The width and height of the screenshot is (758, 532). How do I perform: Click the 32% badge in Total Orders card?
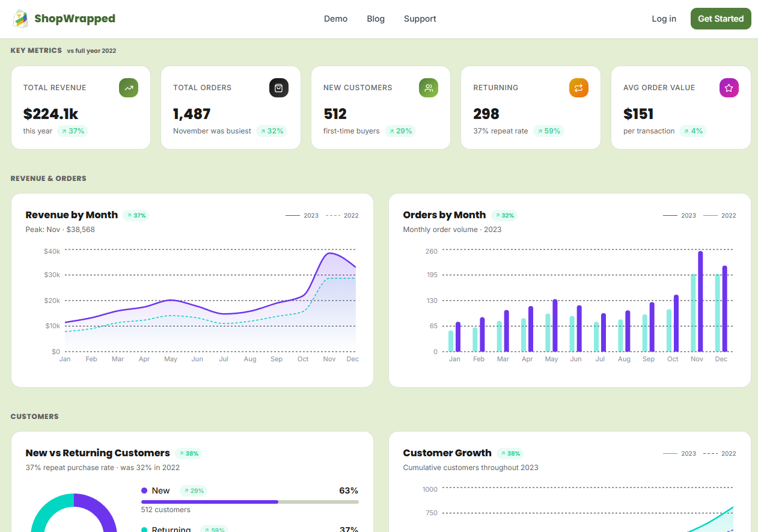(x=272, y=131)
